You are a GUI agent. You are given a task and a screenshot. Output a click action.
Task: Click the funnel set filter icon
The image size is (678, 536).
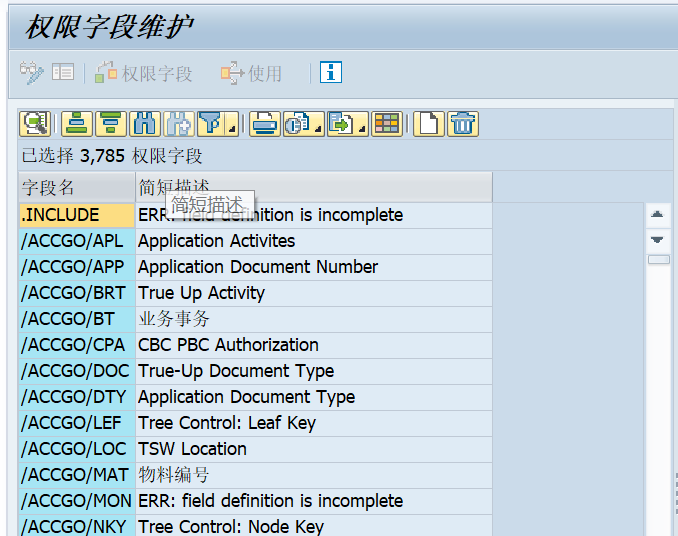click(211, 124)
